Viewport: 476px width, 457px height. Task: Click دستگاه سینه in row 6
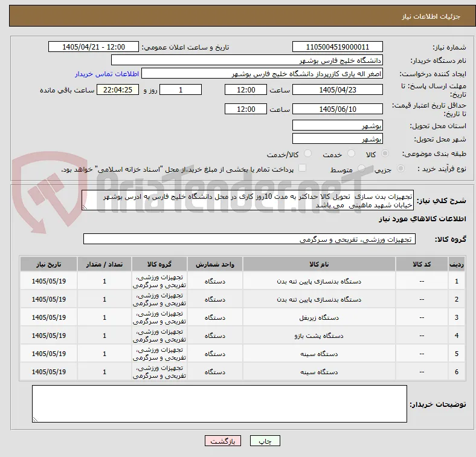(319, 372)
